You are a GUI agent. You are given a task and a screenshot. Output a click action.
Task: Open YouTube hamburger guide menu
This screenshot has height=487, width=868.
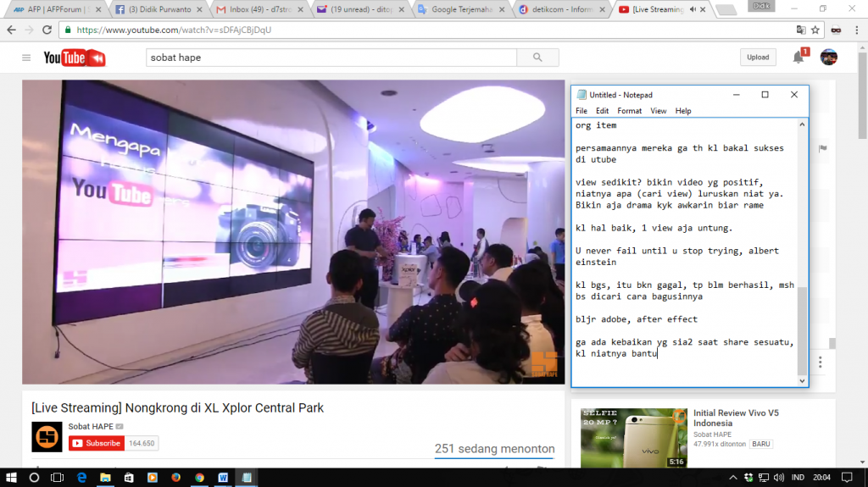[x=26, y=58]
